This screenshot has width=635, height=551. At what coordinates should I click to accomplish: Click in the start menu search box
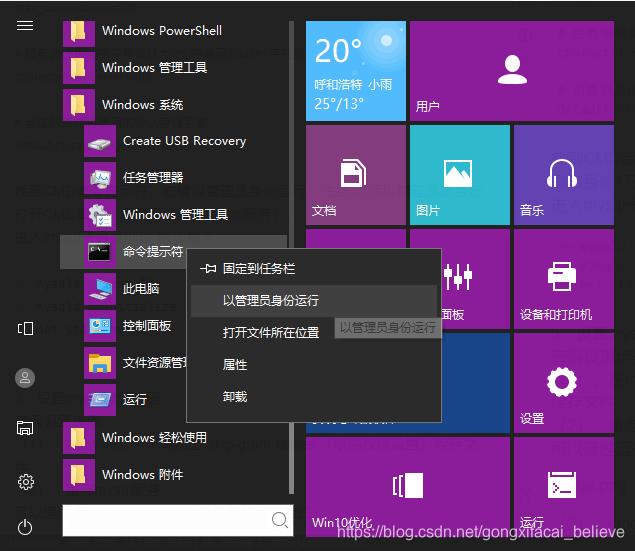coord(178,520)
